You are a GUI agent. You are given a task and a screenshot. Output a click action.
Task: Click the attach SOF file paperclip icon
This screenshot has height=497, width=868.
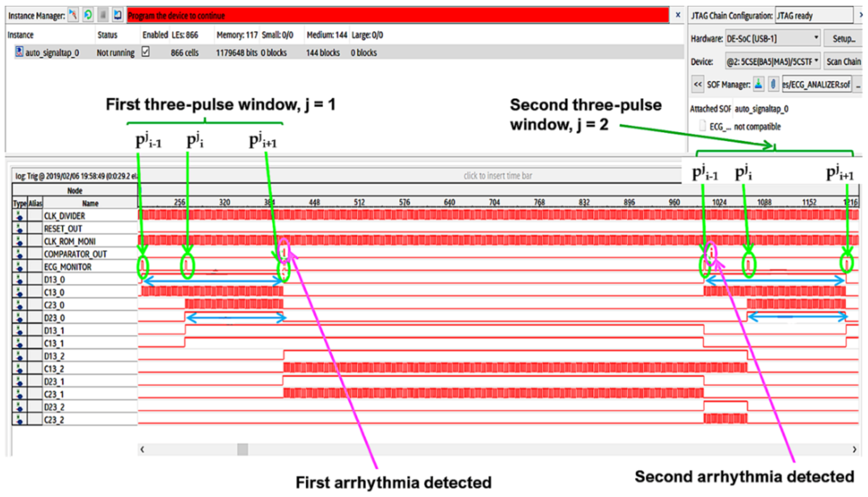[773, 84]
